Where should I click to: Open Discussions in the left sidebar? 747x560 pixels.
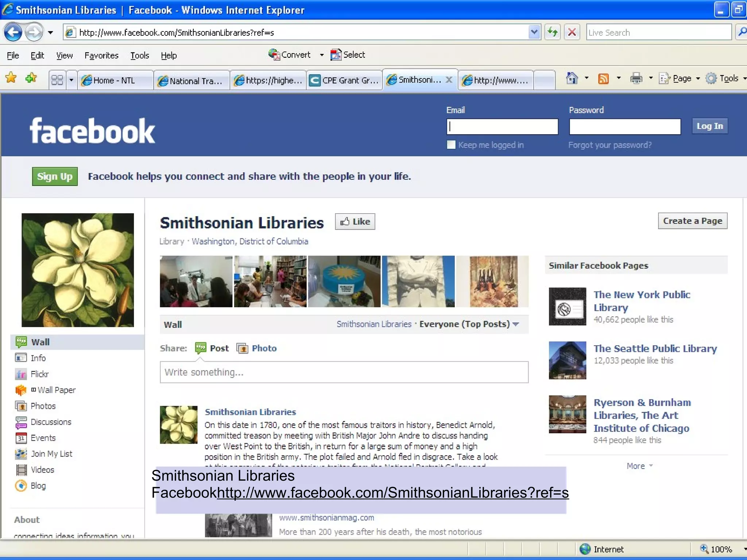click(51, 422)
